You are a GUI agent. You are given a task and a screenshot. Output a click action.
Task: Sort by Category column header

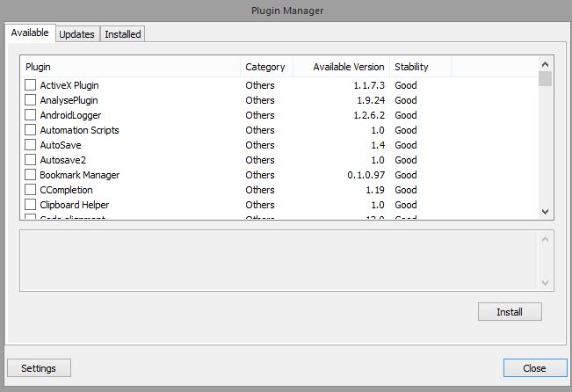(264, 67)
